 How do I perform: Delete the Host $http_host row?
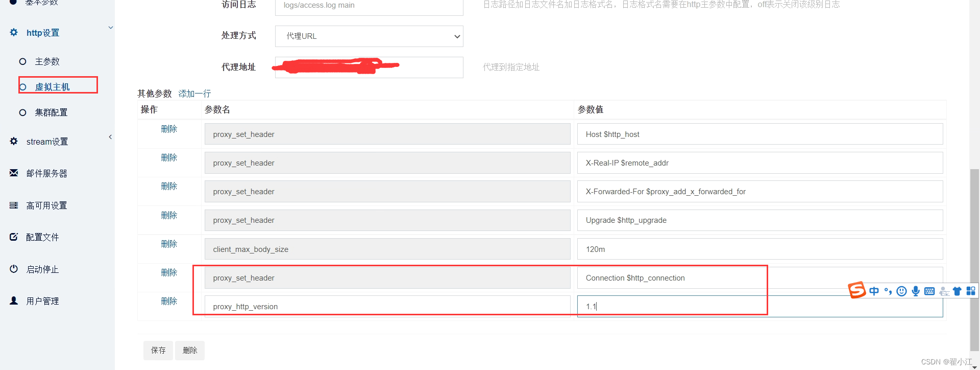click(169, 129)
